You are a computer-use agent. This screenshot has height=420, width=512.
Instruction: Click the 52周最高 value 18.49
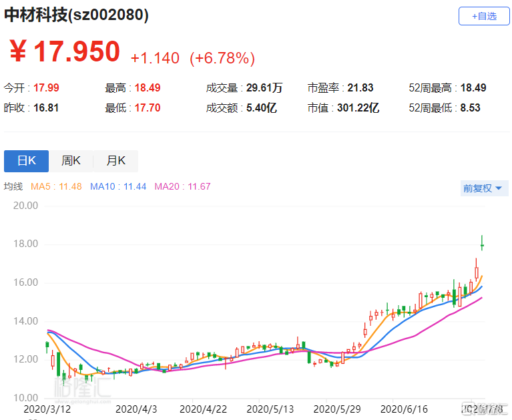[x=473, y=88]
